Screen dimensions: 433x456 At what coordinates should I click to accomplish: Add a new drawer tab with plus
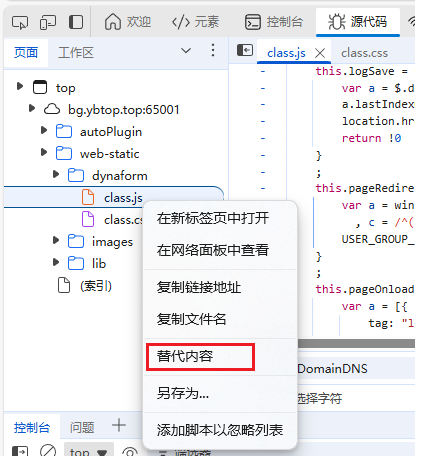click(119, 425)
